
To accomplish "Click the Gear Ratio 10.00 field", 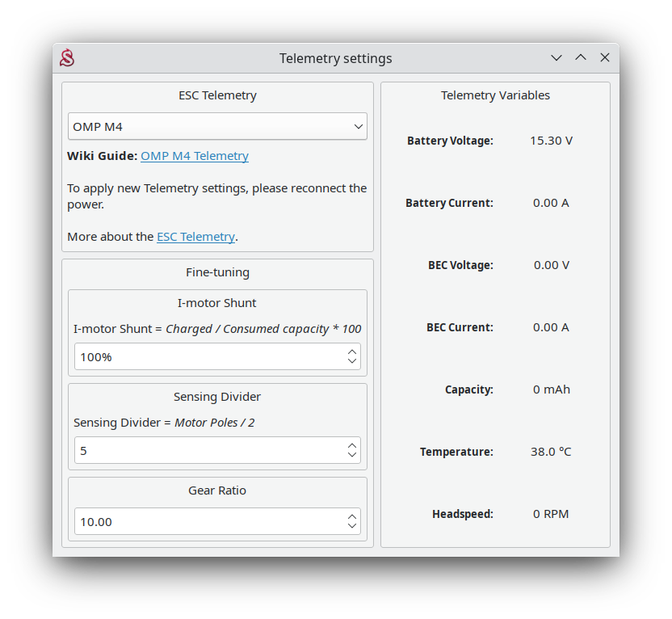I will (x=208, y=521).
